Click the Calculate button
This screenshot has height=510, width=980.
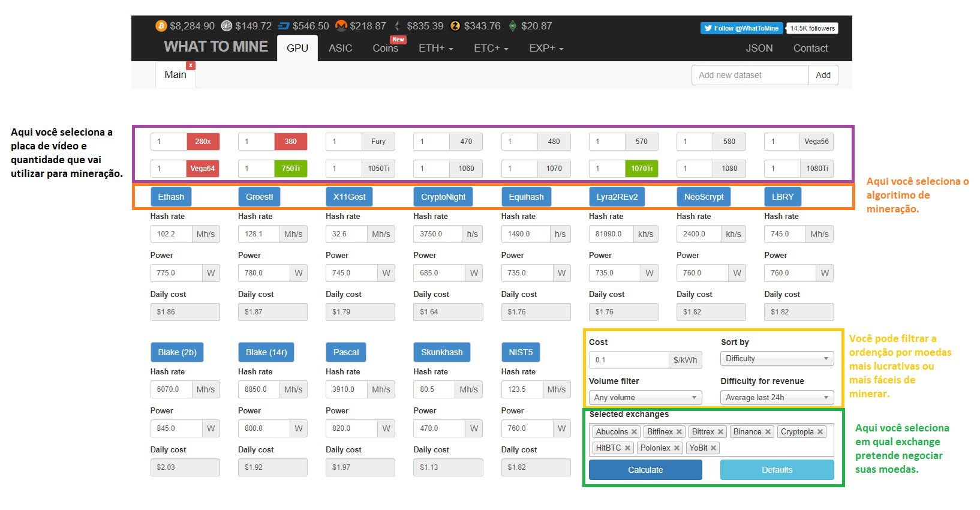[645, 470]
